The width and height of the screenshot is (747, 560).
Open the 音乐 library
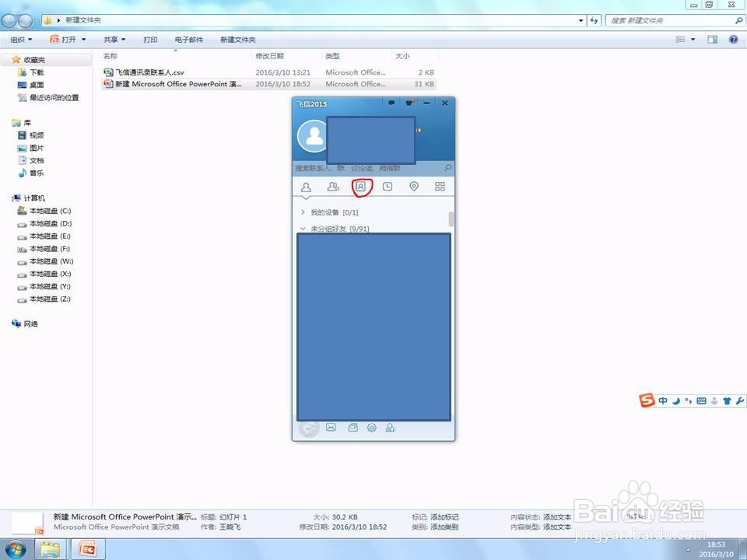tap(30, 173)
